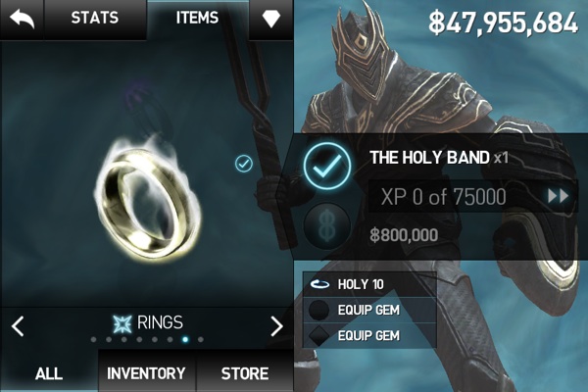588x392 pixels.
Task: Select the round gem slot icon
Action: (318, 310)
